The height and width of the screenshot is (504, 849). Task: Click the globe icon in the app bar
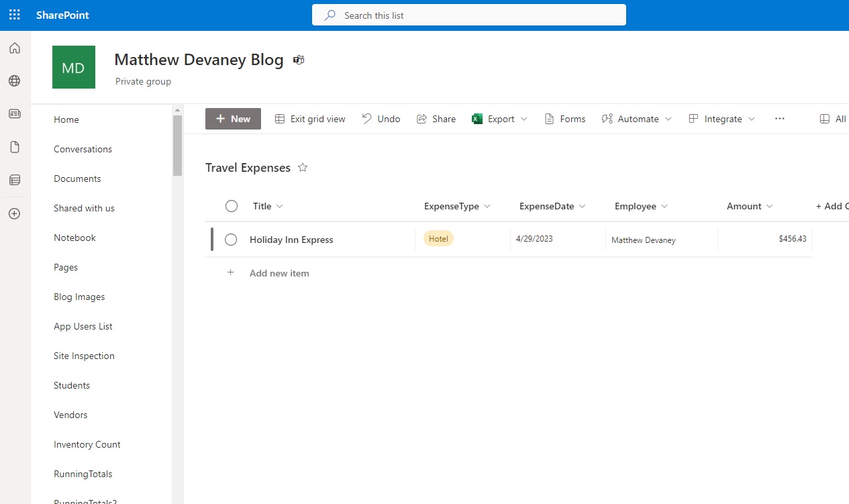pyautogui.click(x=14, y=81)
